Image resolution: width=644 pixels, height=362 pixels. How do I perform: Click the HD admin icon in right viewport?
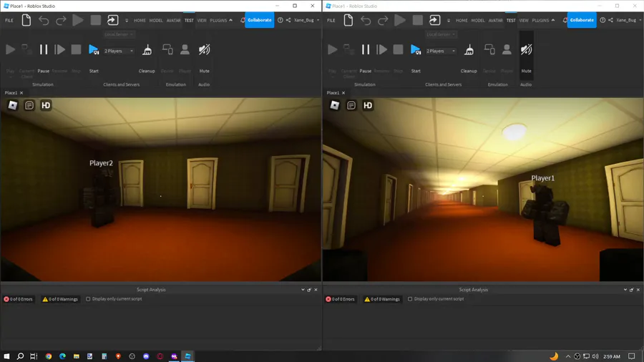tap(368, 105)
